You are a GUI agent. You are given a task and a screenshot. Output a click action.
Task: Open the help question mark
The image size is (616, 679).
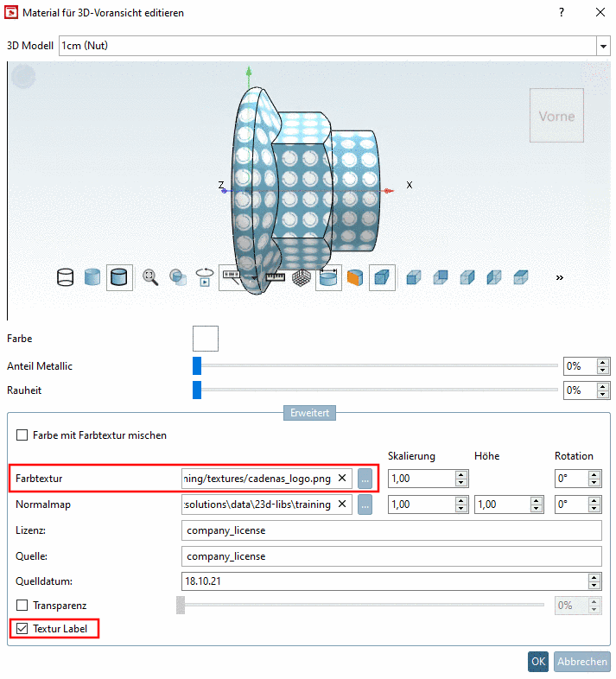point(562,12)
